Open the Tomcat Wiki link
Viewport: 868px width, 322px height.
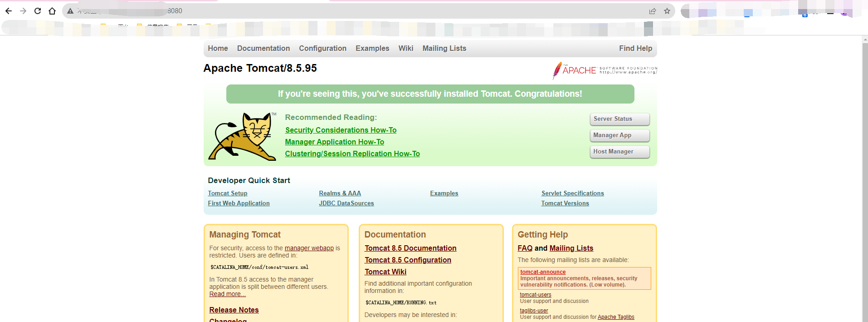[385, 272]
